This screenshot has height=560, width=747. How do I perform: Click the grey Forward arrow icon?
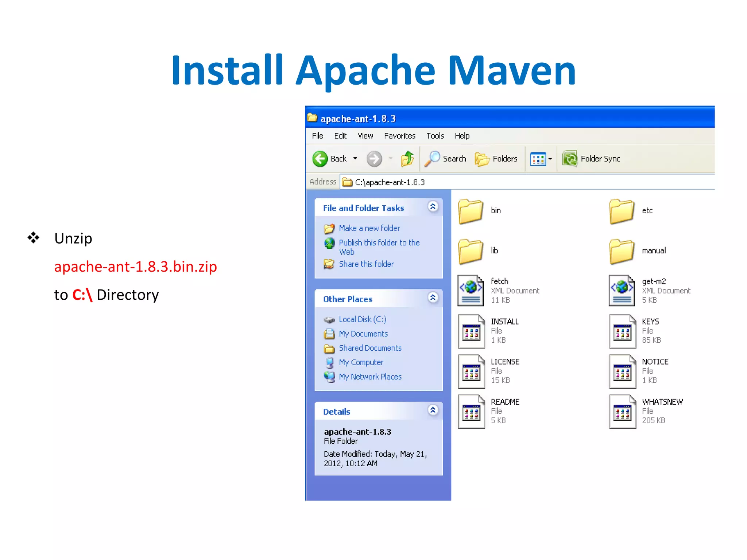tap(374, 159)
